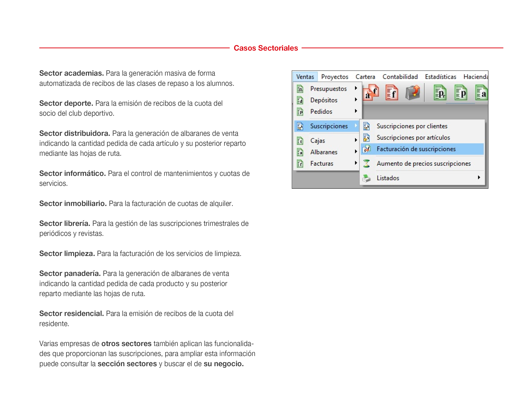Click the 'Sector limpieza.' bold text
This screenshot has height=408, width=532.
coord(67,253)
